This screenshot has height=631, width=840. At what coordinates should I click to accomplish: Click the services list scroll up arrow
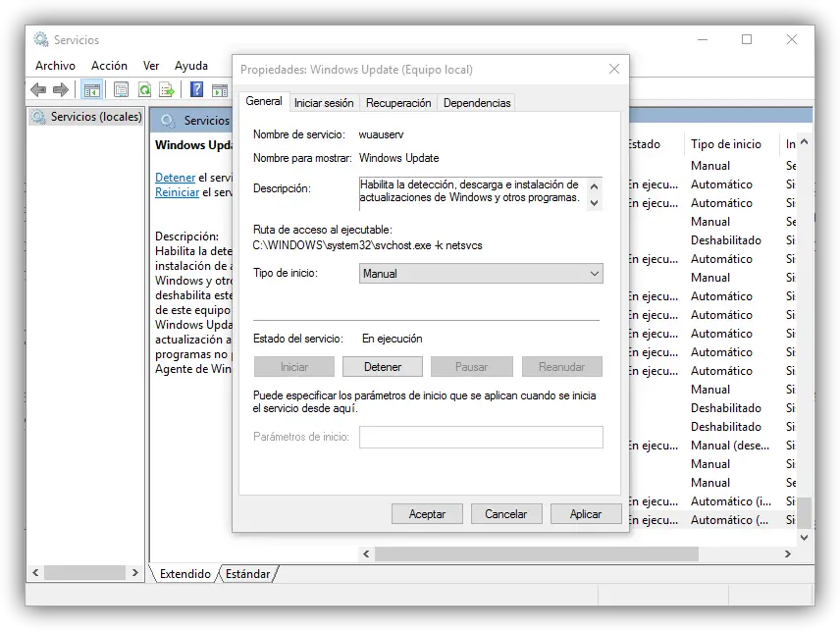pyautogui.click(x=804, y=142)
